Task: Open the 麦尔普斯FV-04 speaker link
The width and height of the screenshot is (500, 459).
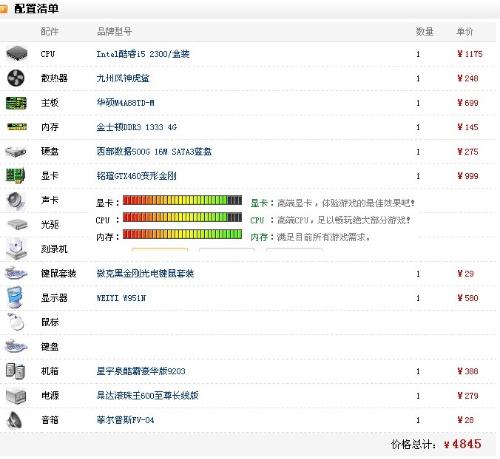Action: [x=125, y=420]
